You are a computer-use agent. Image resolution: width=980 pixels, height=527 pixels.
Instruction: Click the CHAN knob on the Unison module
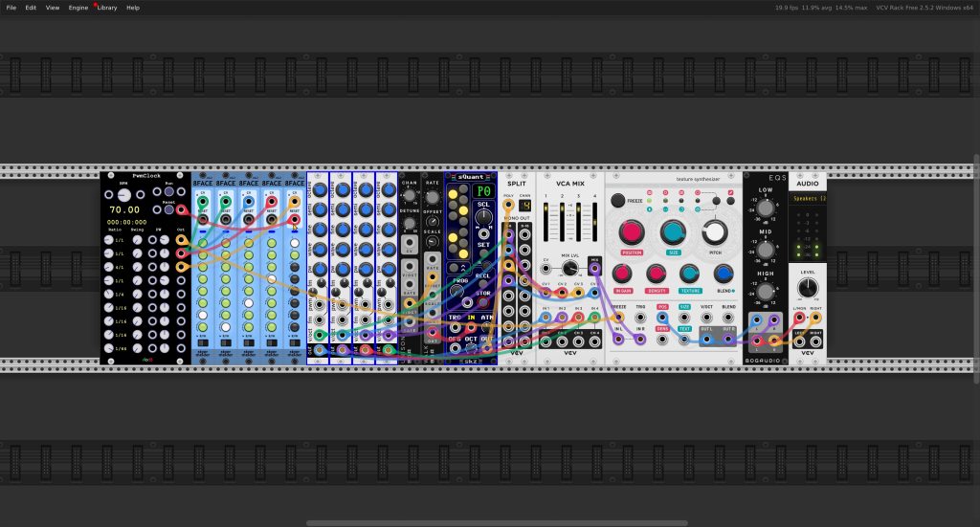(410, 195)
